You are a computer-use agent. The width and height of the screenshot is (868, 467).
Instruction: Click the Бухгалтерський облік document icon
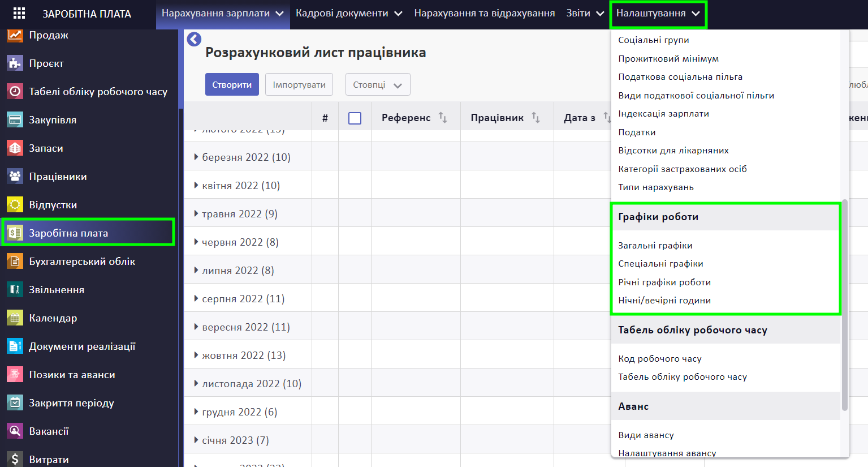[15, 261]
